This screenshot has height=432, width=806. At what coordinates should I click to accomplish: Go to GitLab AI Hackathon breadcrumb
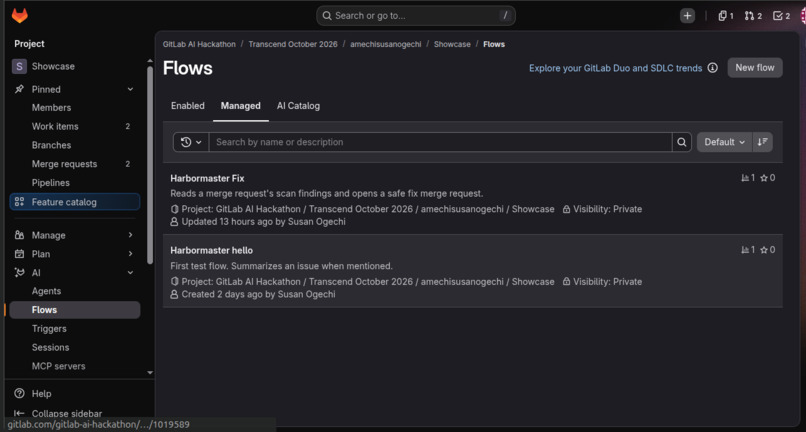(x=199, y=44)
